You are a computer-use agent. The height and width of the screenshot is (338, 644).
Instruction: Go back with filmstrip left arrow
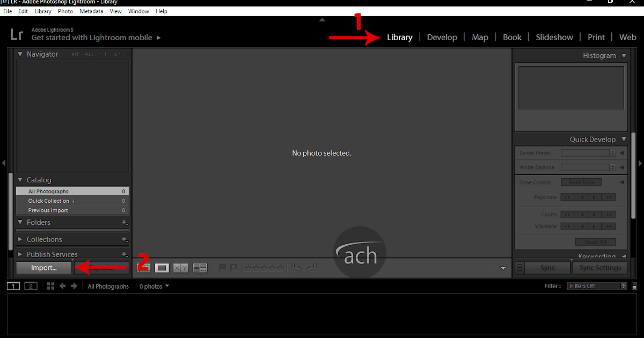coord(63,286)
